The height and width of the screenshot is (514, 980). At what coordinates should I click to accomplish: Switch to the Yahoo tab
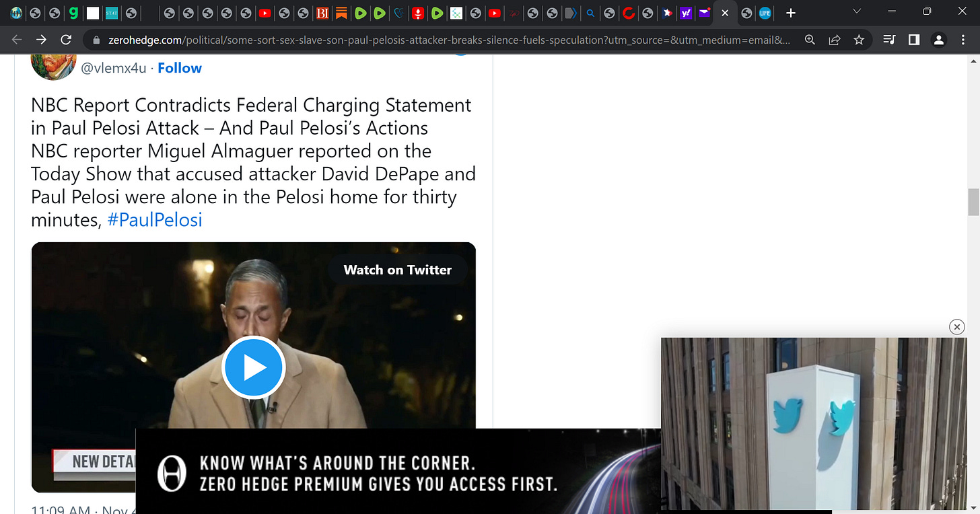pyautogui.click(x=686, y=13)
